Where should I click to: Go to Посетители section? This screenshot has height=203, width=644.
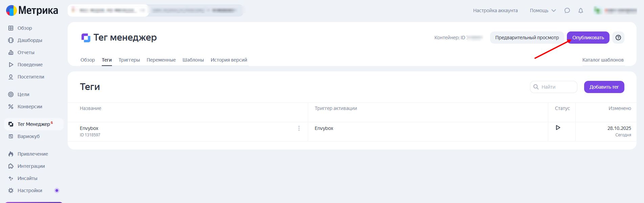coord(30,77)
